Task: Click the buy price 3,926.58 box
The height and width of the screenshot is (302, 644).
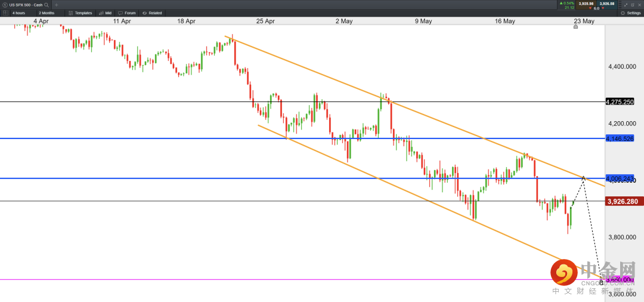Action: [x=607, y=4]
